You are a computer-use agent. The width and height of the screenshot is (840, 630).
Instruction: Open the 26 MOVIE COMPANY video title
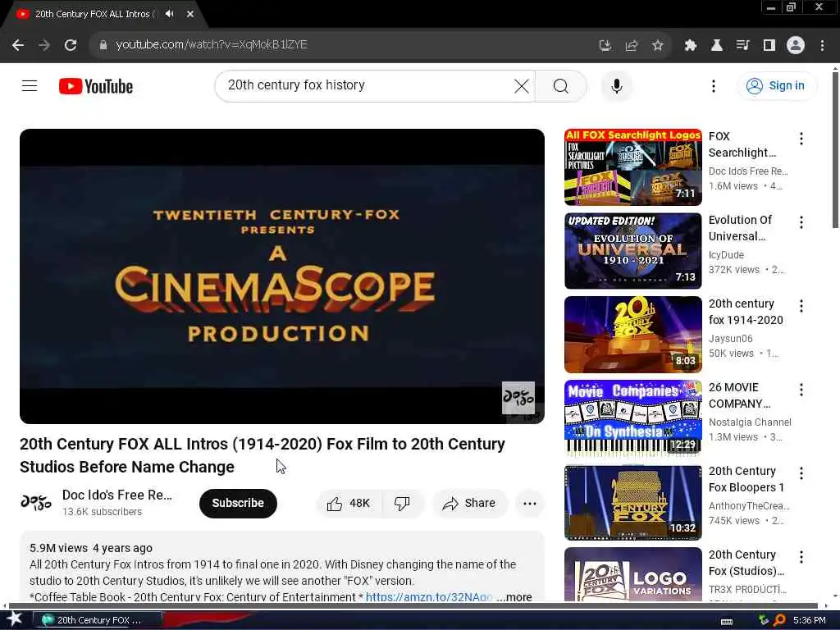click(x=739, y=395)
